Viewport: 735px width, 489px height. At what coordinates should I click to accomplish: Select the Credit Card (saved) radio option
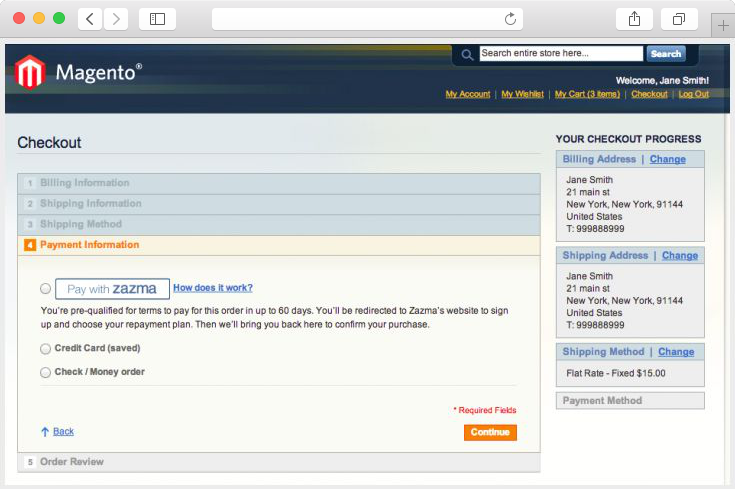point(45,349)
